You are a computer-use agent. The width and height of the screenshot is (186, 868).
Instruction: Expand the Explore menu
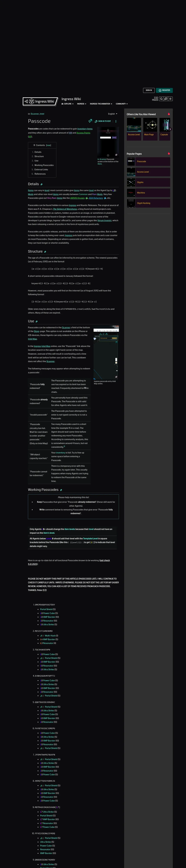point(68,104)
